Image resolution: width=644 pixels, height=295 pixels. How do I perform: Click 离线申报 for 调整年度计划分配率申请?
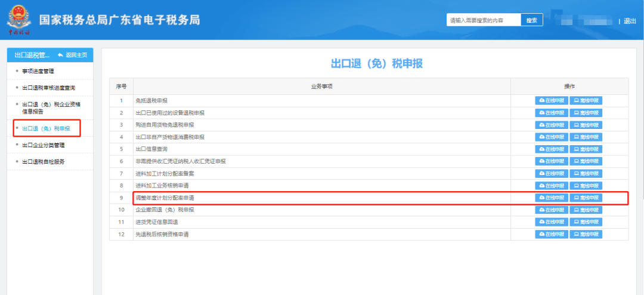[586, 198]
